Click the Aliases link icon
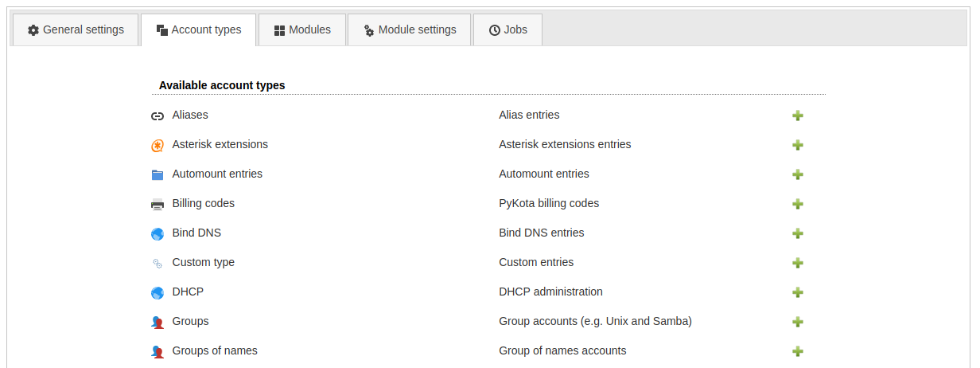This screenshot has width=980, height=368. pyautogui.click(x=157, y=115)
